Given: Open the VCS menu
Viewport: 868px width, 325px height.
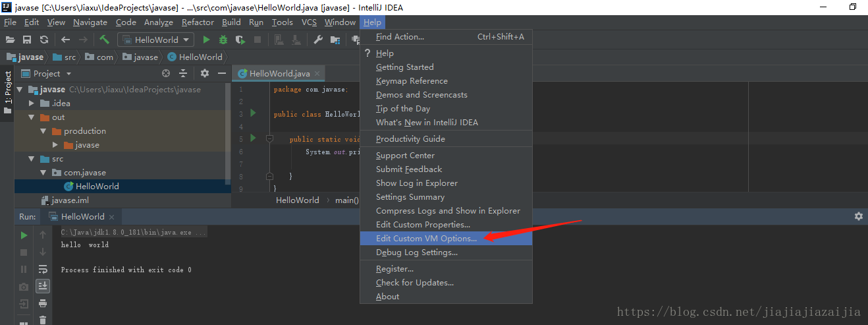Looking at the screenshot, I should (x=309, y=22).
